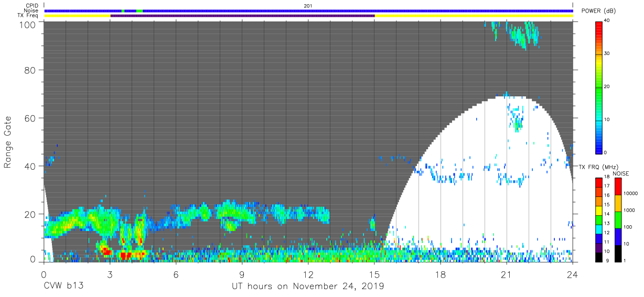Viewport: 644px width, 297px height.
Task: Click the 'POWER (dB)' title
Action: pyautogui.click(x=598, y=11)
